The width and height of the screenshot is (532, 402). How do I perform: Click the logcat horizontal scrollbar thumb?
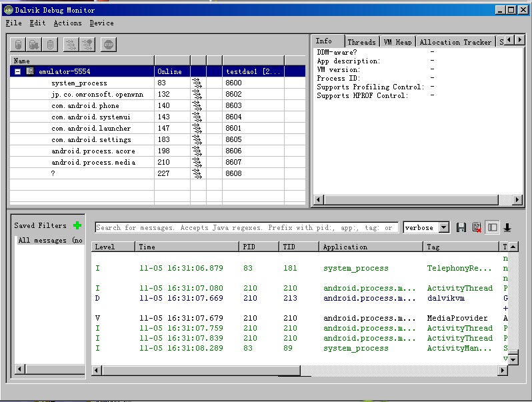[201, 371]
